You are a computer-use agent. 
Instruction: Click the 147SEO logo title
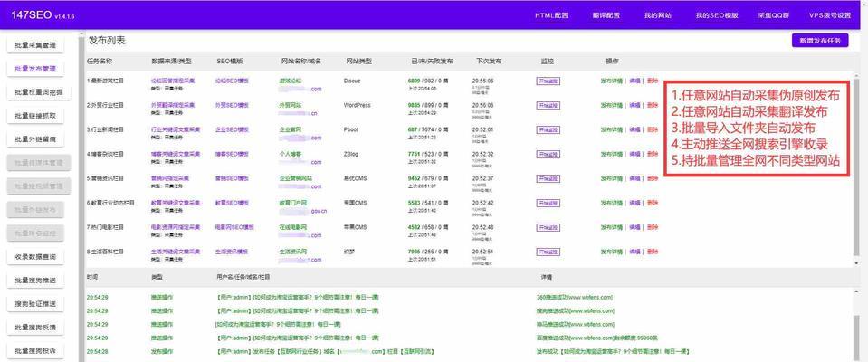point(32,15)
